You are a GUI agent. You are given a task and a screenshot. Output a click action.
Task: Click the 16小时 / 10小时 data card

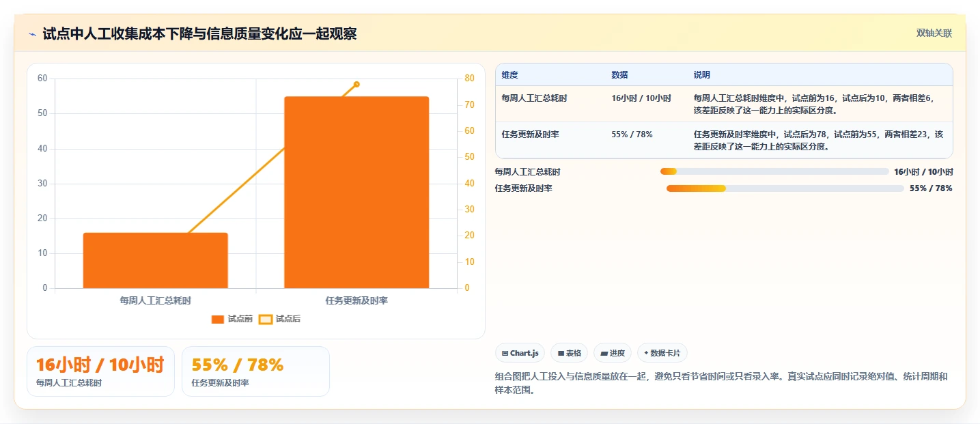100,371
